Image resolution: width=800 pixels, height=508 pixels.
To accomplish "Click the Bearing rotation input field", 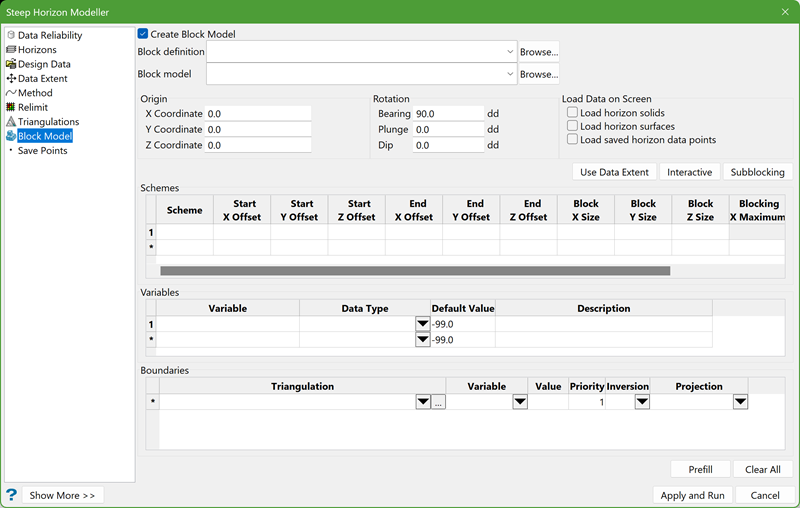I will pos(448,114).
